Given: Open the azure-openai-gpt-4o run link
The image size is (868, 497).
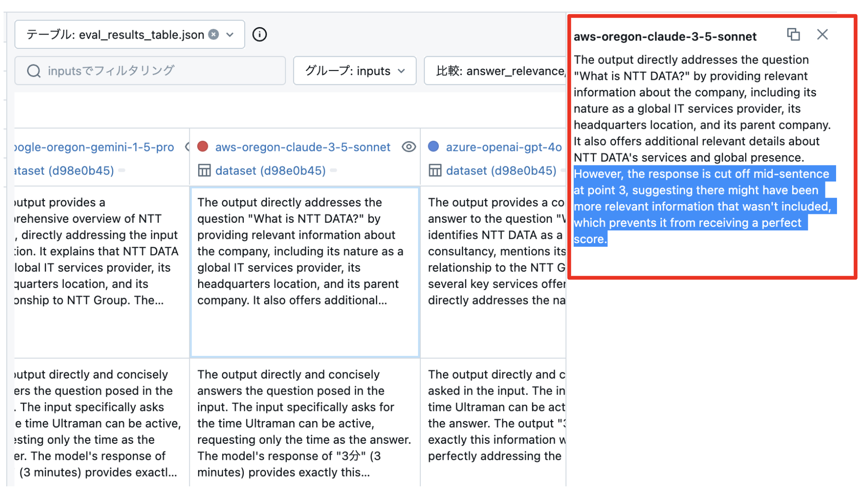Looking at the screenshot, I should coord(504,147).
